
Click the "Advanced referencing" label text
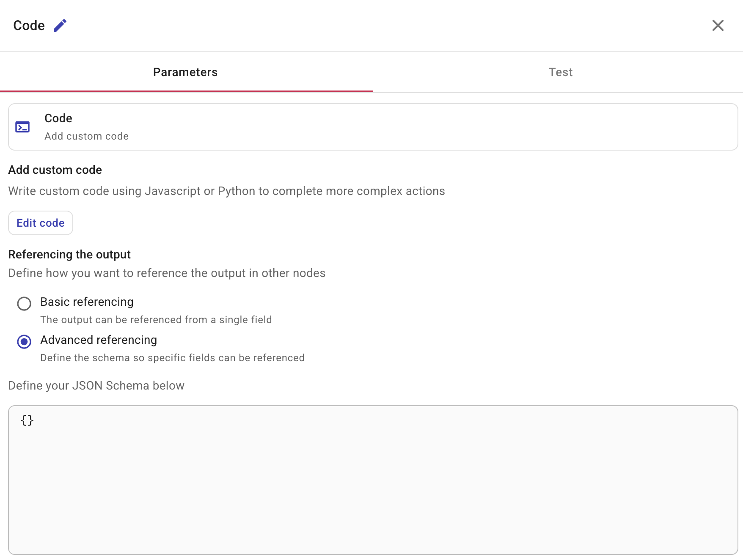coord(99,340)
